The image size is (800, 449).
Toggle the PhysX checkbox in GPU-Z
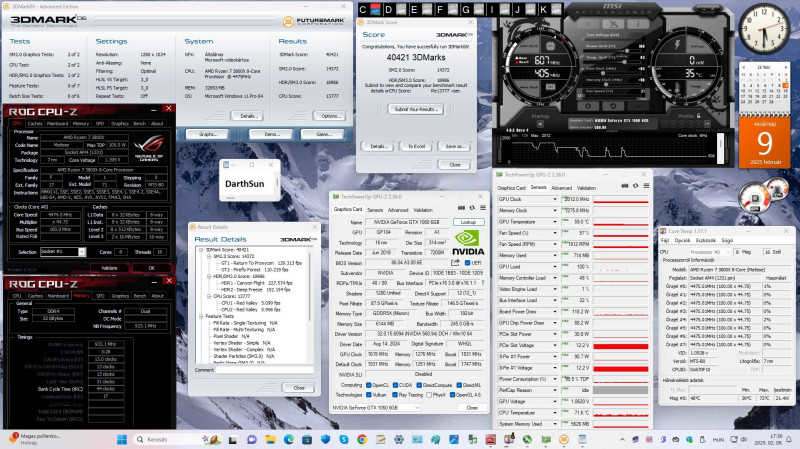429,395
